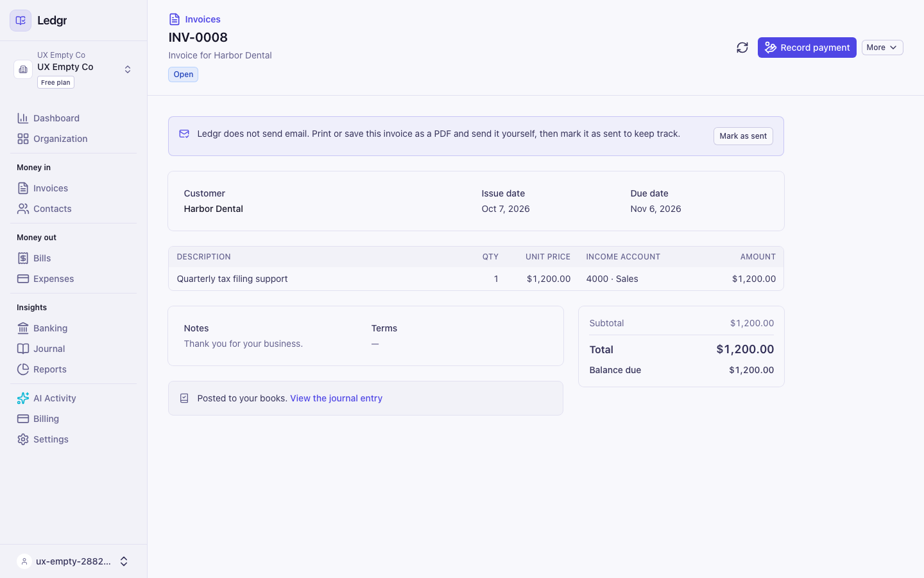The height and width of the screenshot is (578, 924).
Task: Click the refresh icon near Record payment
Action: (x=742, y=48)
